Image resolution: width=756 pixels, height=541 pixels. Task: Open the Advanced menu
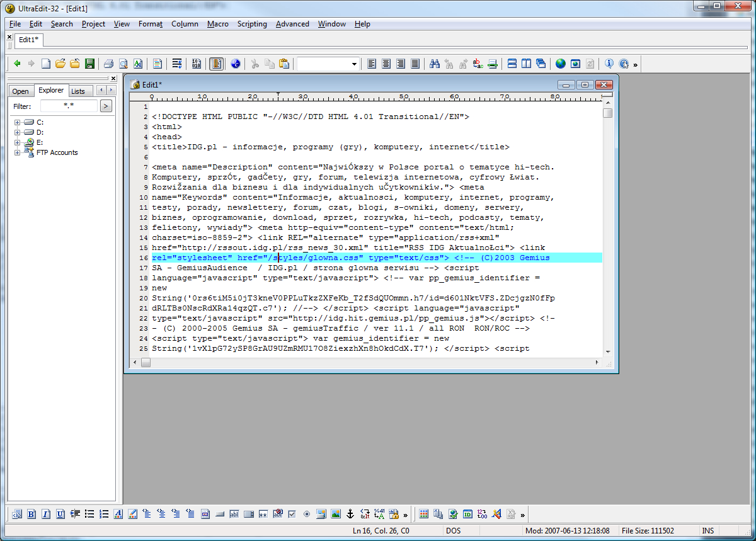pos(292,24)
